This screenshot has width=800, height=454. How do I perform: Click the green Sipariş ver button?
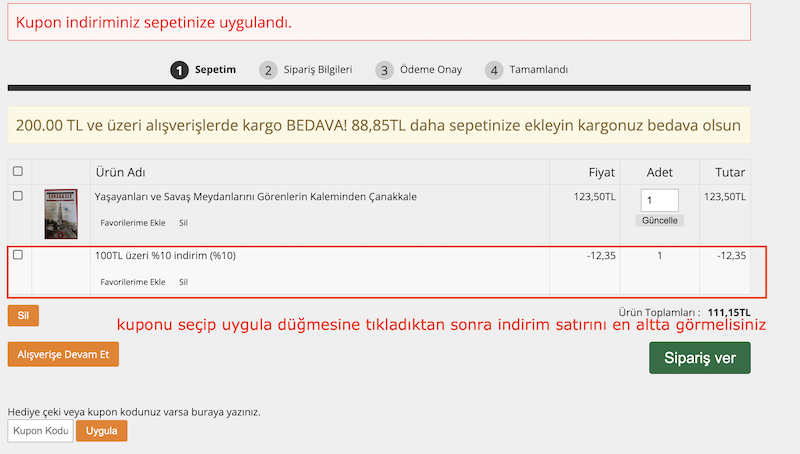coord(699,358)
